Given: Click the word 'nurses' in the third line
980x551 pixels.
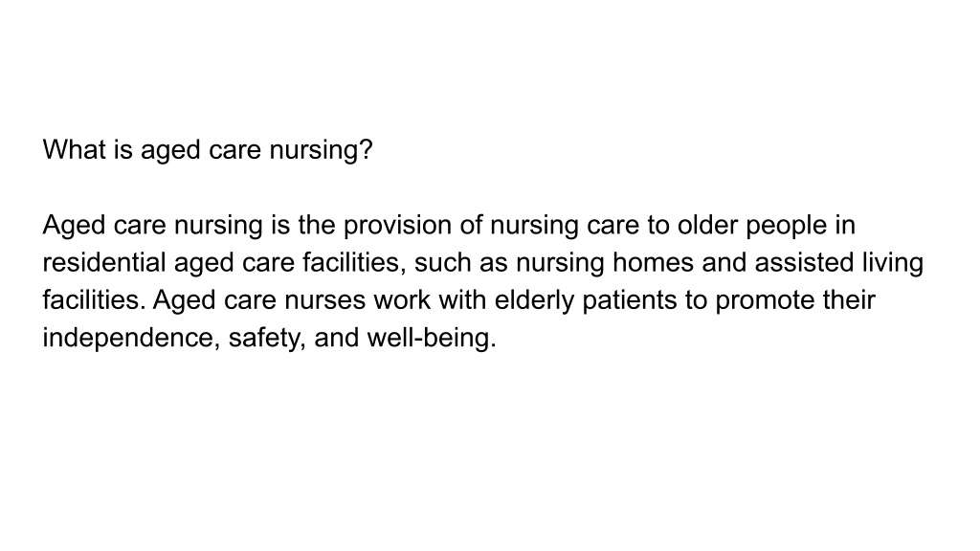Looking at the screenshot, I should [325, 301].
